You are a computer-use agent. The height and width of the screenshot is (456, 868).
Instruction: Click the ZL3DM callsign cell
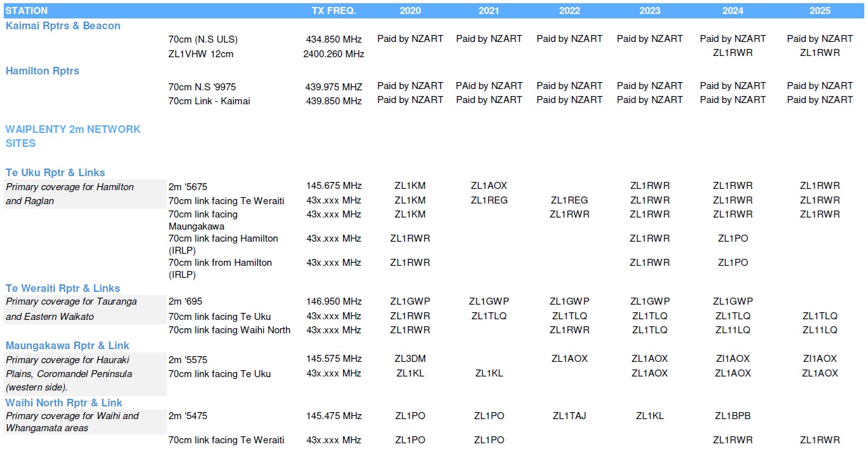click(x=410, y=359)
